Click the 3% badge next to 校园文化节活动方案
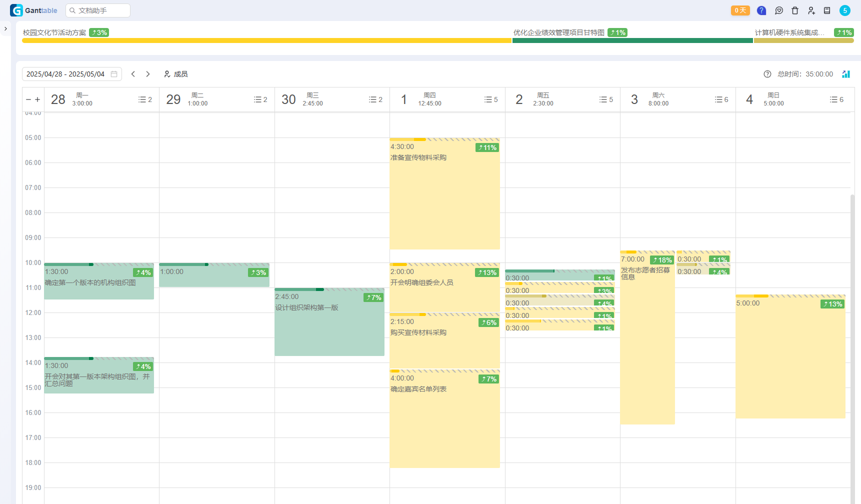This screenshot has height=504, width=861. (x=99, y=32)
